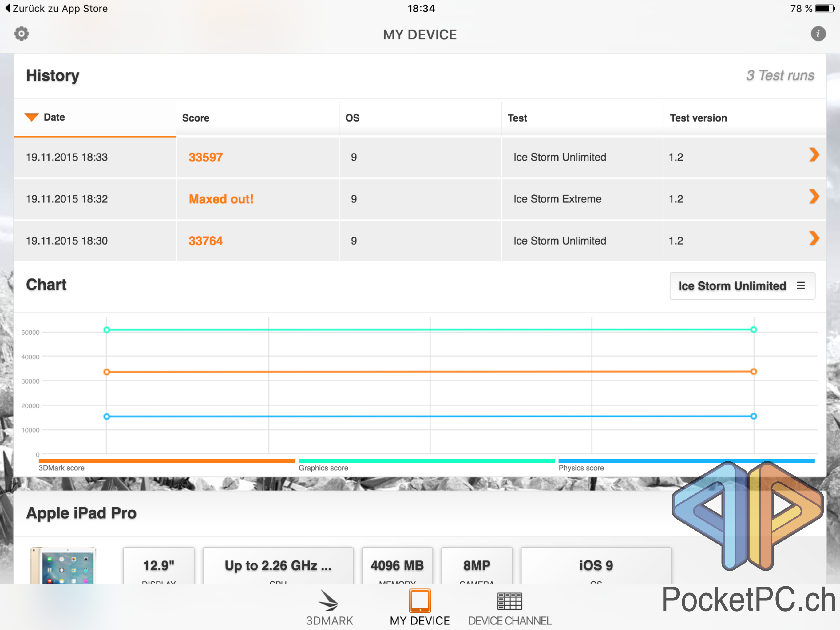Tap the Apple iPad Pro heading
This screenshot has height=630, width=840.
point(81,513)
